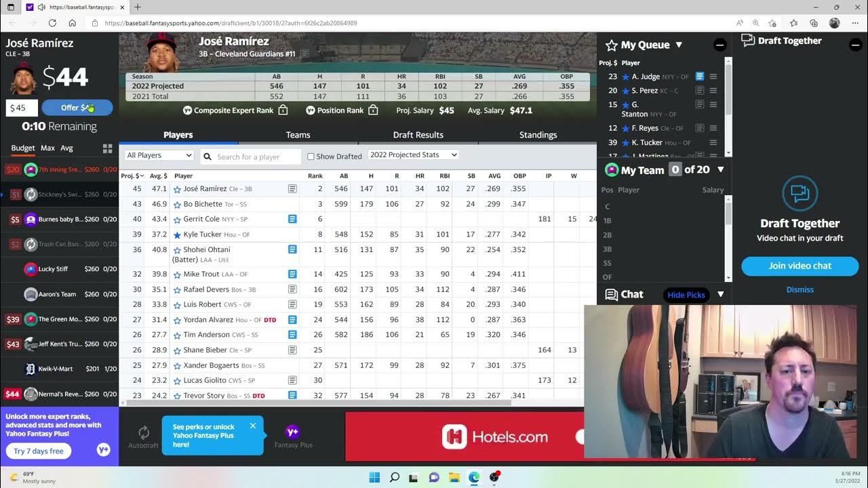Open File Explorer from taskbar

(x=454, y=477)
